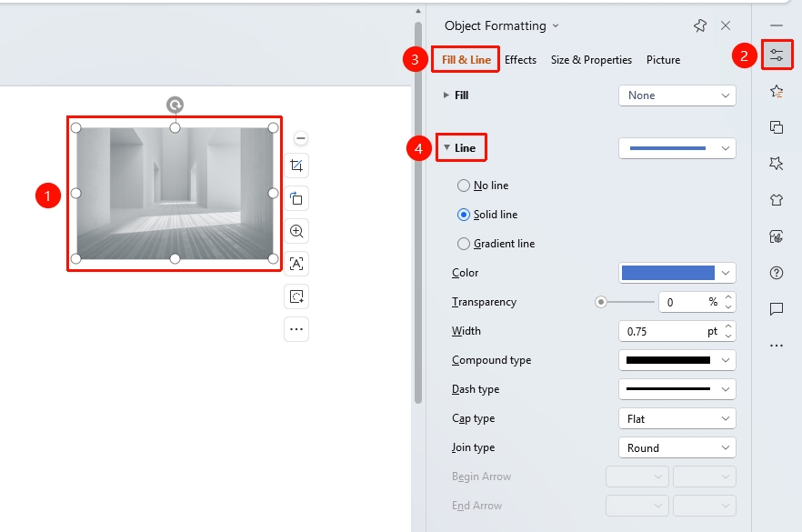Open the Cap type dropdown
802x532 pixels.
tap(677, 419)
